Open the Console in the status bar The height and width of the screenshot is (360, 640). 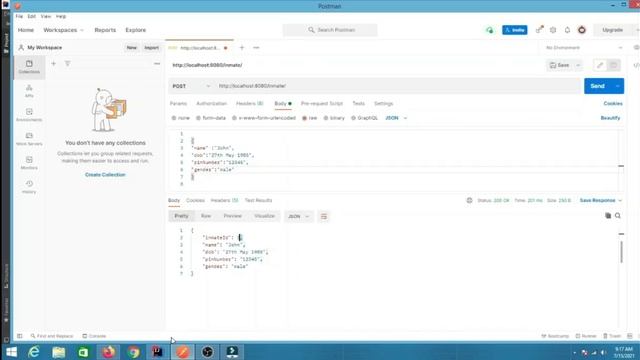point(94,336)
